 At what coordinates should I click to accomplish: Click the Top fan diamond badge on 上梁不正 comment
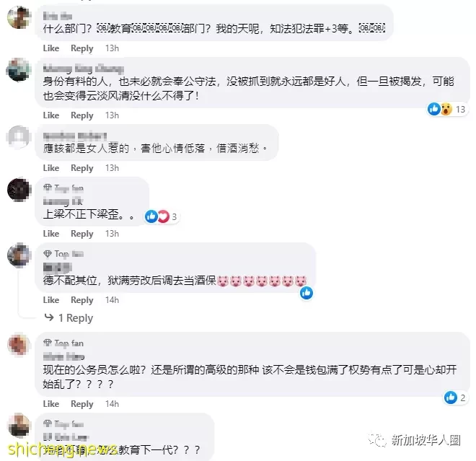click(x=48, y=188)
